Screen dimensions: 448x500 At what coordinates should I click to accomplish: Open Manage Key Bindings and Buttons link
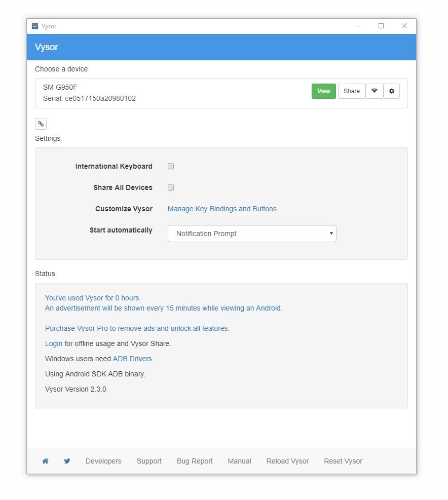click(x=222, y=209)
